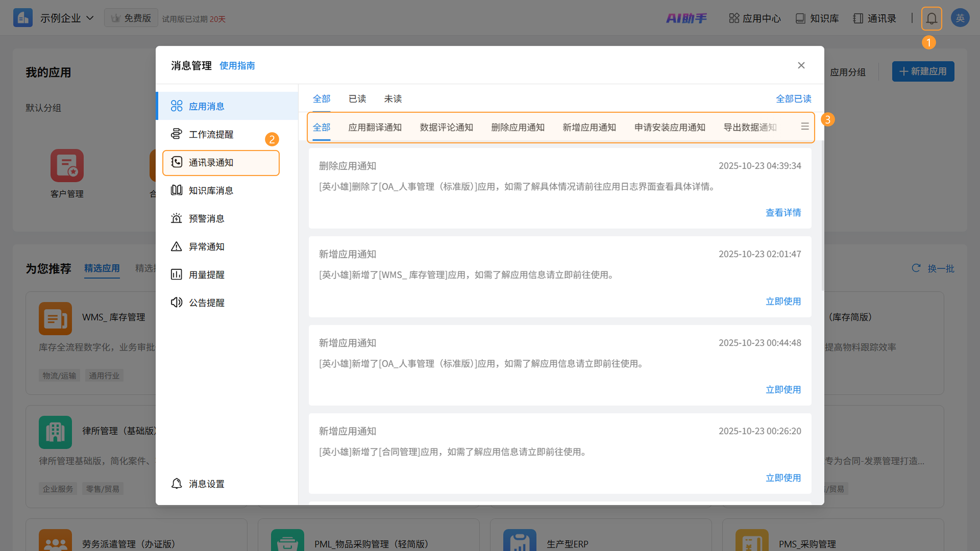
Task: Close the 消息管理 dialog
Action: click(801, 65)
